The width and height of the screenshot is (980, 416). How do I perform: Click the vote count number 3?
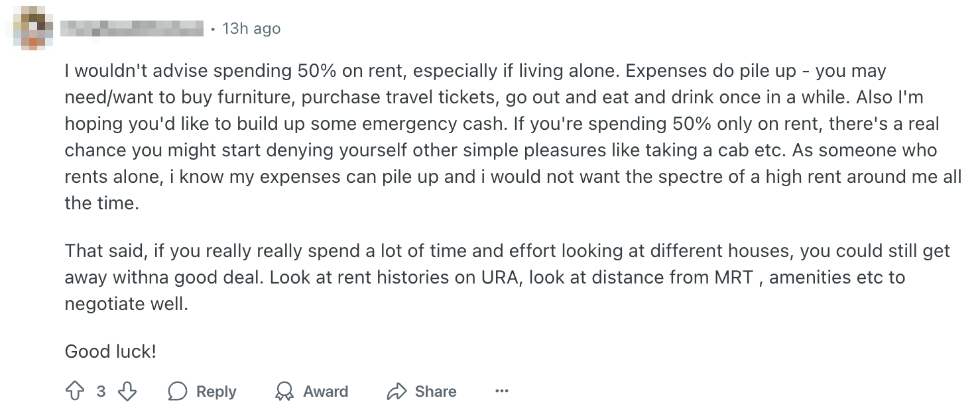tap(101, 391)
